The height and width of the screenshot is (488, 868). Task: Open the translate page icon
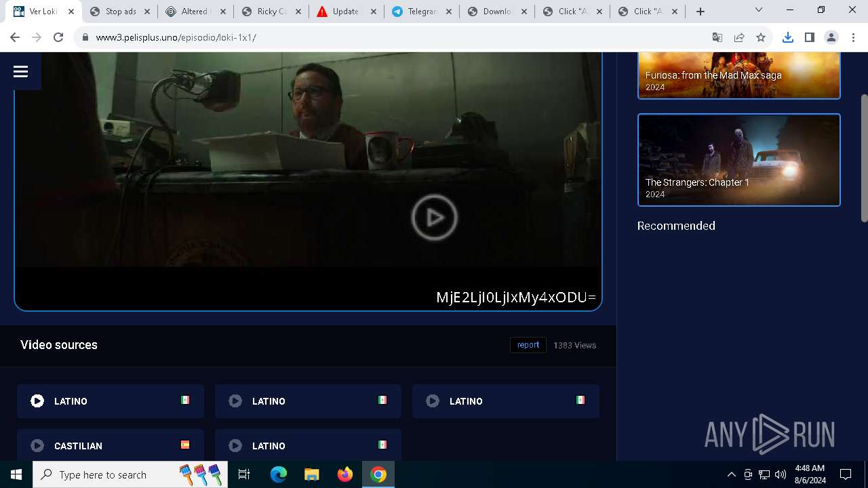coord(717,37)
